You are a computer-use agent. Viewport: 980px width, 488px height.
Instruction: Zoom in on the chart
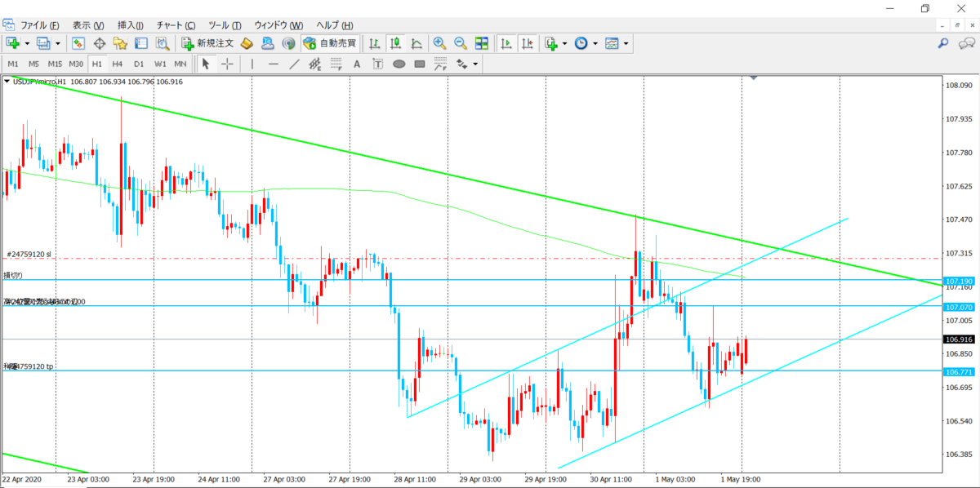point(439,43)
